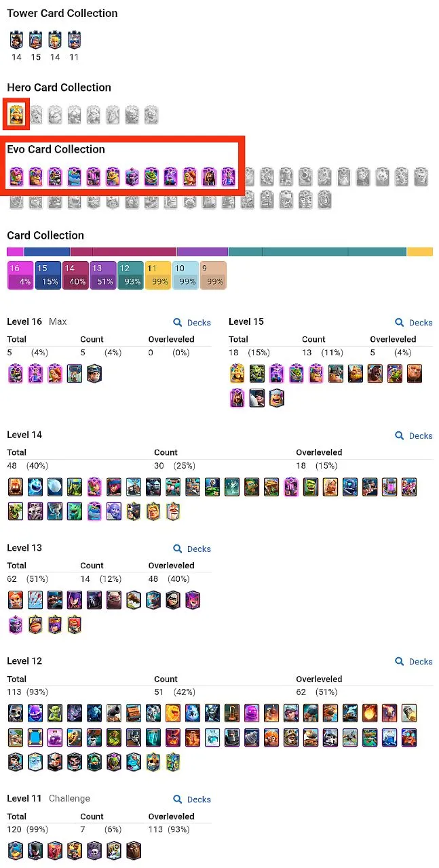439x868 pixels.
Task: Open the first card under Level 15
Action: 236,373
